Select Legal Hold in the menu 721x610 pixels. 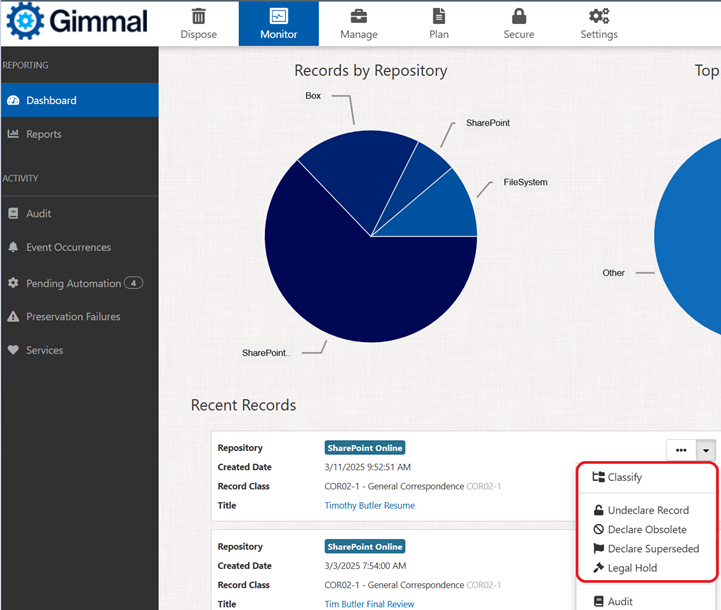(x=632, y=568)
